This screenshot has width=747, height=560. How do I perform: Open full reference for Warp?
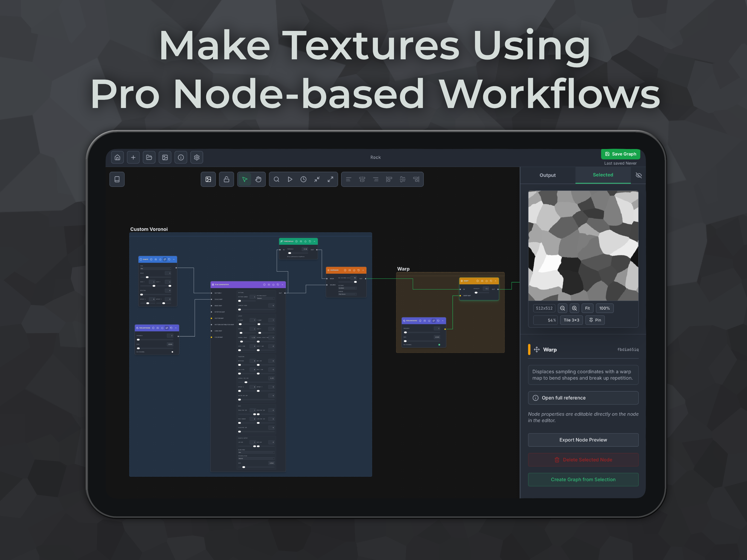pyautogui.click(x=583, y=398)
